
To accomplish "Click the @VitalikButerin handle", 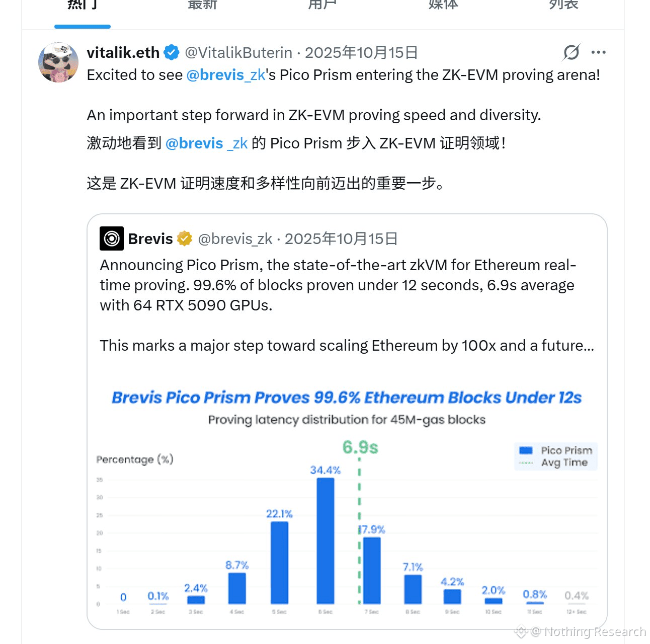I will tap(238, 52).
